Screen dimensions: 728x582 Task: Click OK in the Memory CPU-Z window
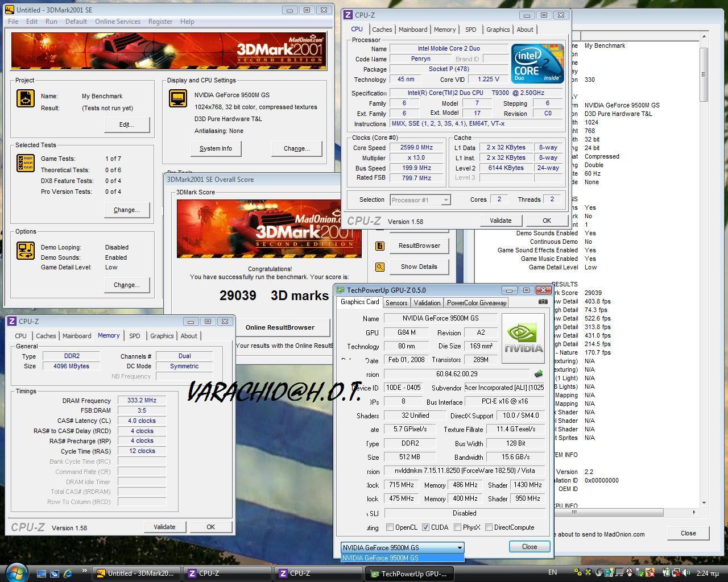(x=210, y=527)
